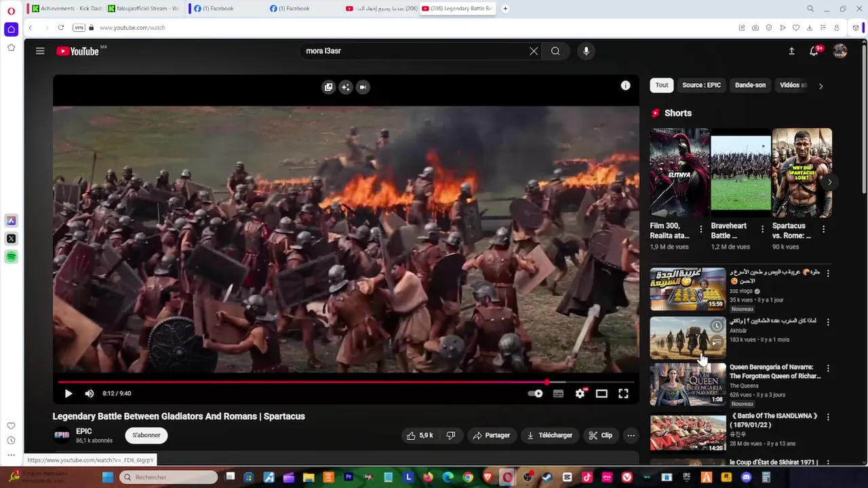
Task: Toggle the Opera VPN badge
Action: [79, 28]
